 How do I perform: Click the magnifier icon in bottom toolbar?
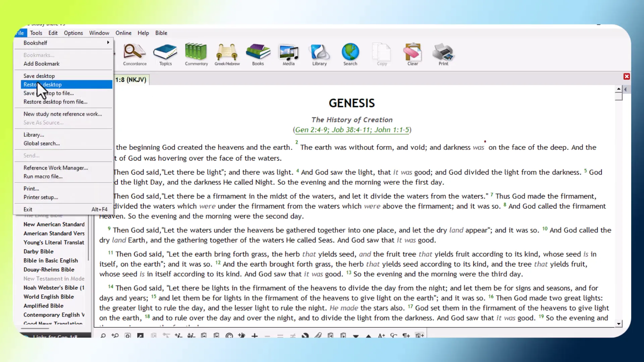[103, 335]
